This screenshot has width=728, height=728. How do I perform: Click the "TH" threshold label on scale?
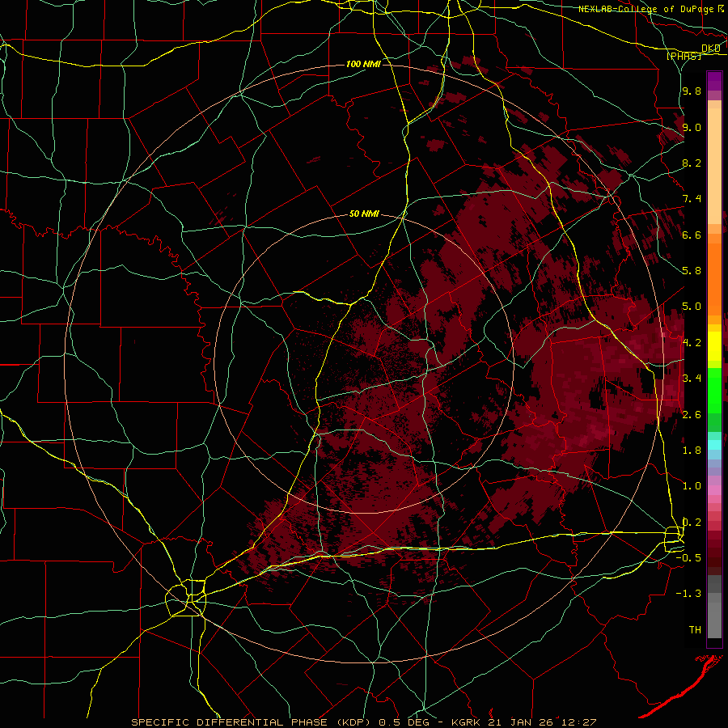coord(695,630)
